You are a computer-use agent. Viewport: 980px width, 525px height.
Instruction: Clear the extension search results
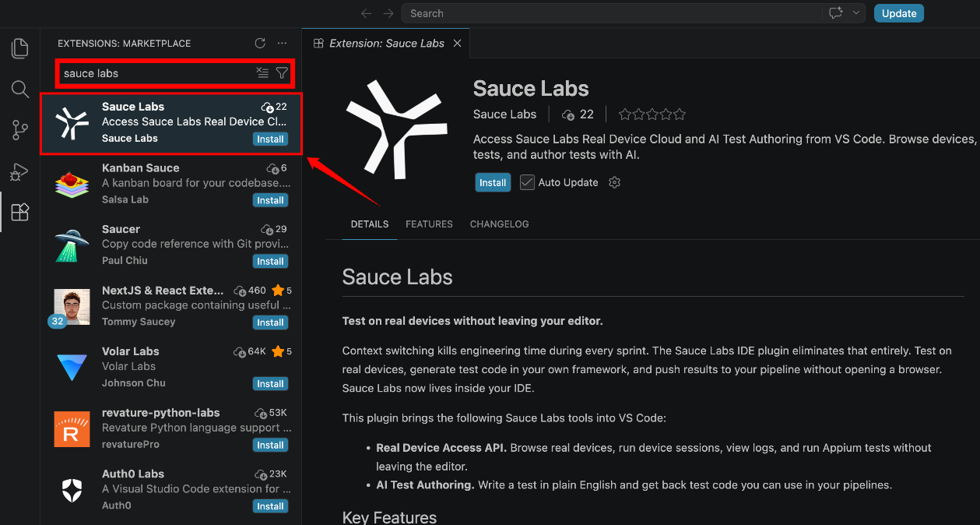pyautogui.click(x=262, y=72)
